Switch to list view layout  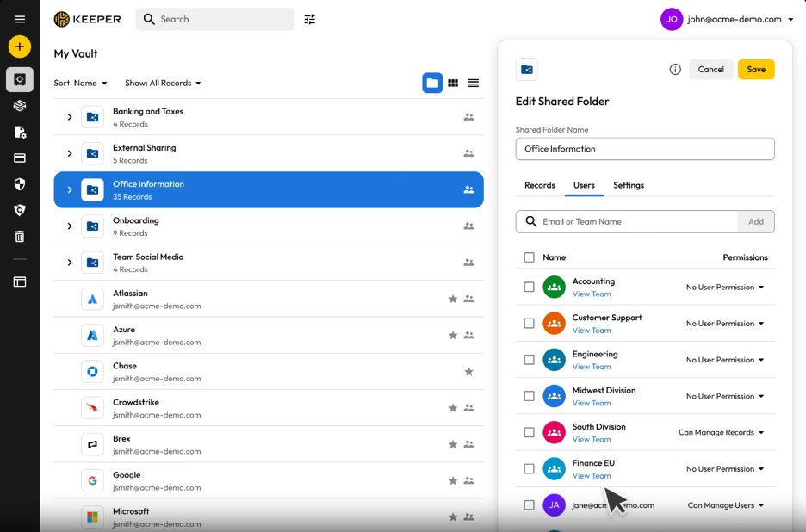(474, 83)
